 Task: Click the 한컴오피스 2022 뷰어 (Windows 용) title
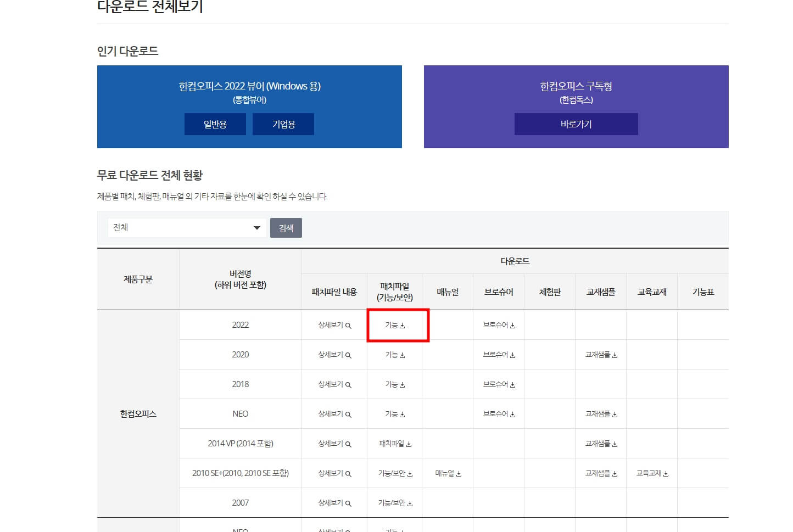249,86
